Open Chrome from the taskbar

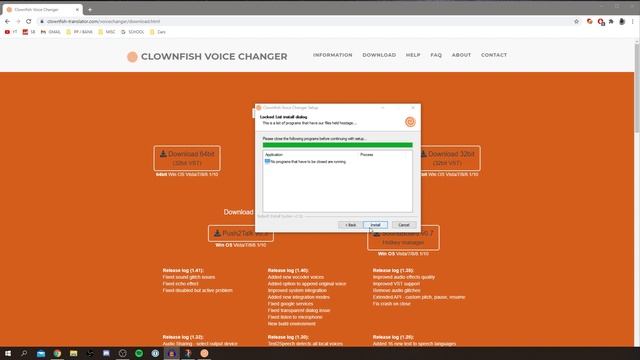pos(57,353)
